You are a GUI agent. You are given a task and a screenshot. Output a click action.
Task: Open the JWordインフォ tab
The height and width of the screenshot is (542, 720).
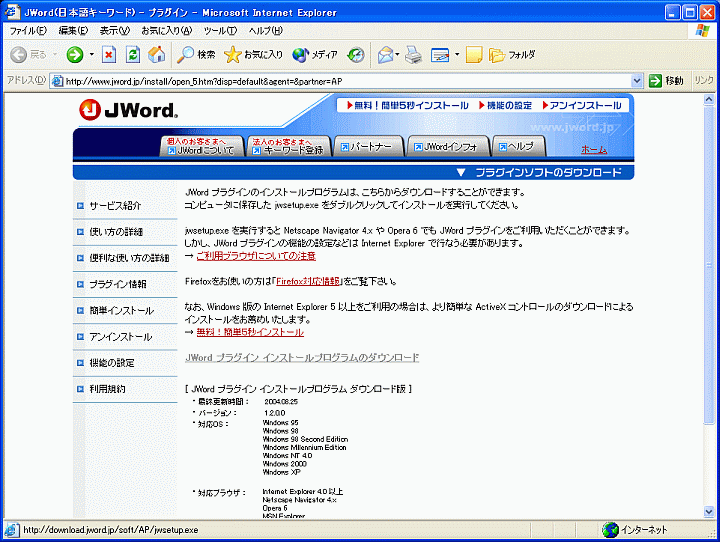pyautogui.click(x=448, y=147)
